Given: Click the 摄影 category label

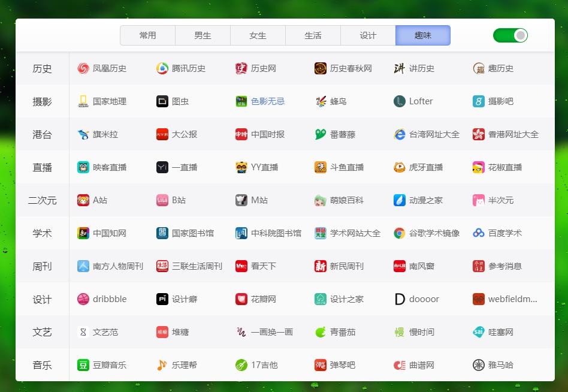Looking at the screenshot, I should (x=43, y=101).
